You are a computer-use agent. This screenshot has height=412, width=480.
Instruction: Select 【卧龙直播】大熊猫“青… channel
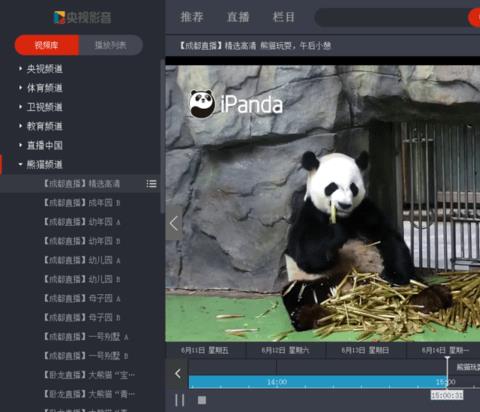pyautogui.click(x=89, y=394)
